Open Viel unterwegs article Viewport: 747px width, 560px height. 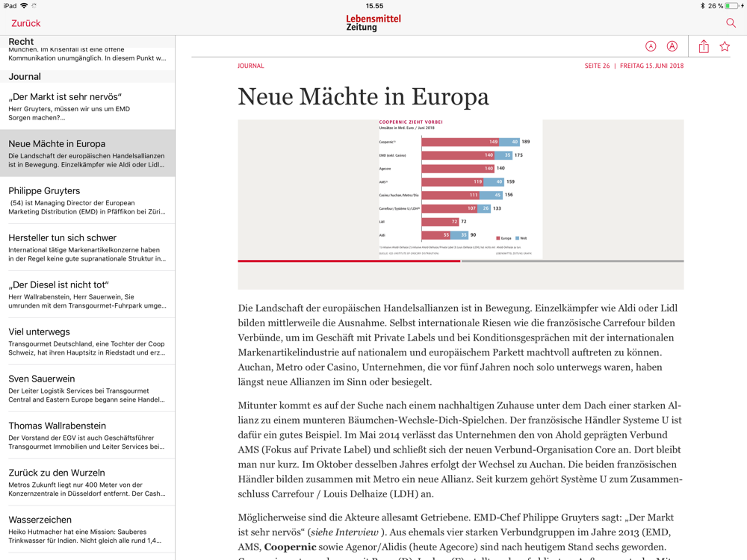87,341
